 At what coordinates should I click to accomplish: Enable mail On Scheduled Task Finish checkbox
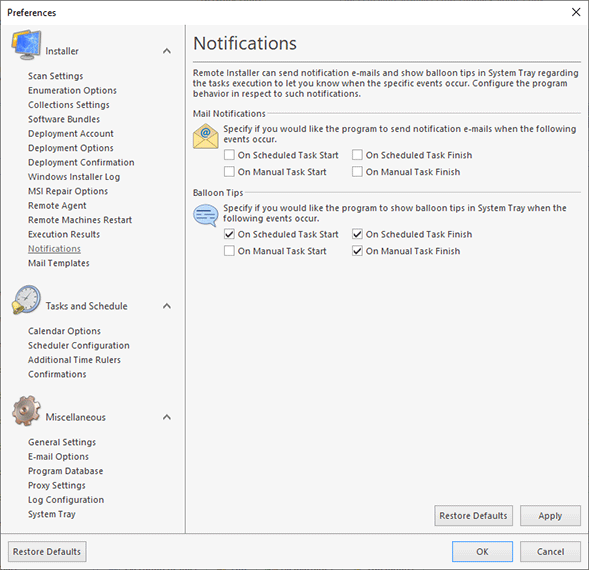(x=357, y=155)
